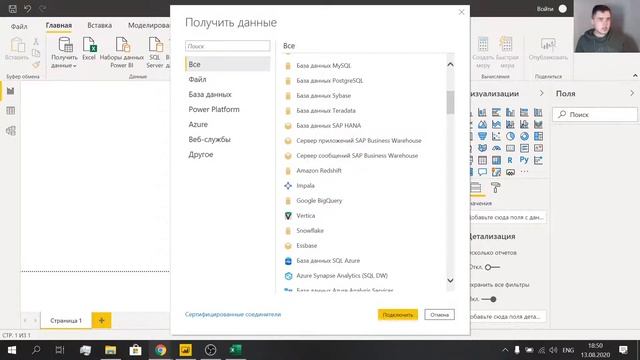This screenshot has height=360, width=640.
Task: Select Все category in dialog
Action: point(227,64)
